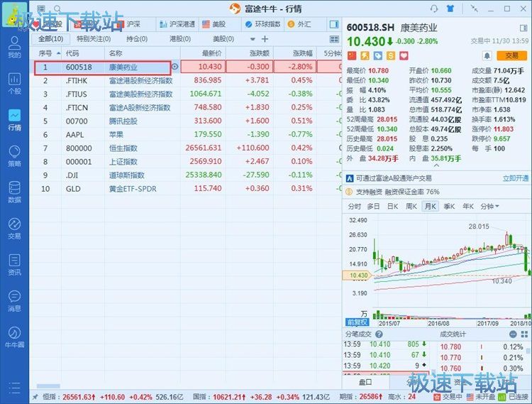Click the 立即开通 link
Image resolution: width=532 pixels, height=404 pixels.
pos(516,178)
